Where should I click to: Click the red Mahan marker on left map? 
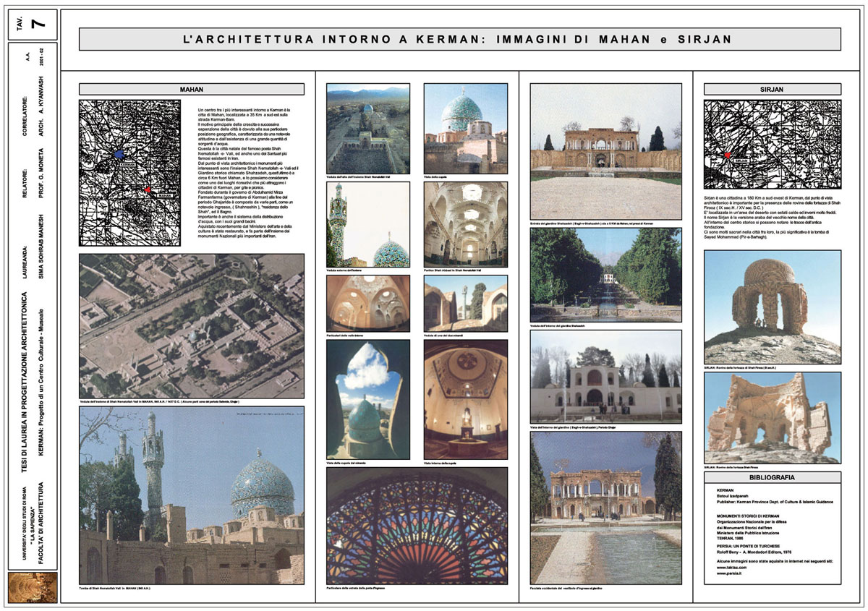click(x=148, y=189)
